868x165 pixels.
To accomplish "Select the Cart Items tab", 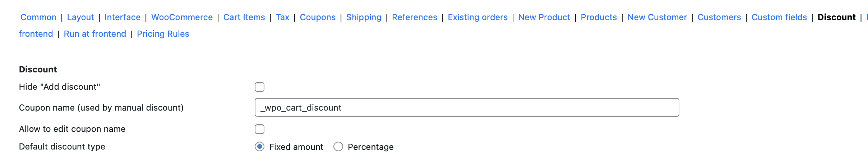I will click(244, 17).
